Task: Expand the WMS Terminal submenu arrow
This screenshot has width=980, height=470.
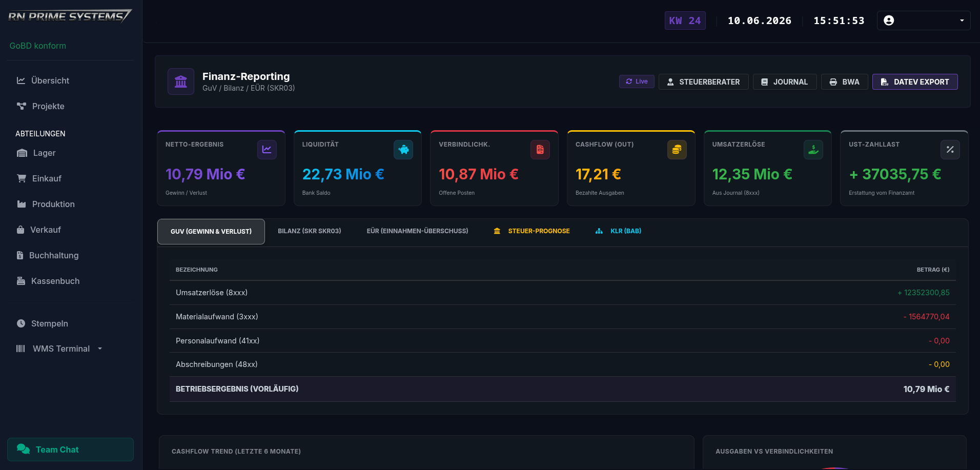Action: pyautogui.click(x=100, y=349)
